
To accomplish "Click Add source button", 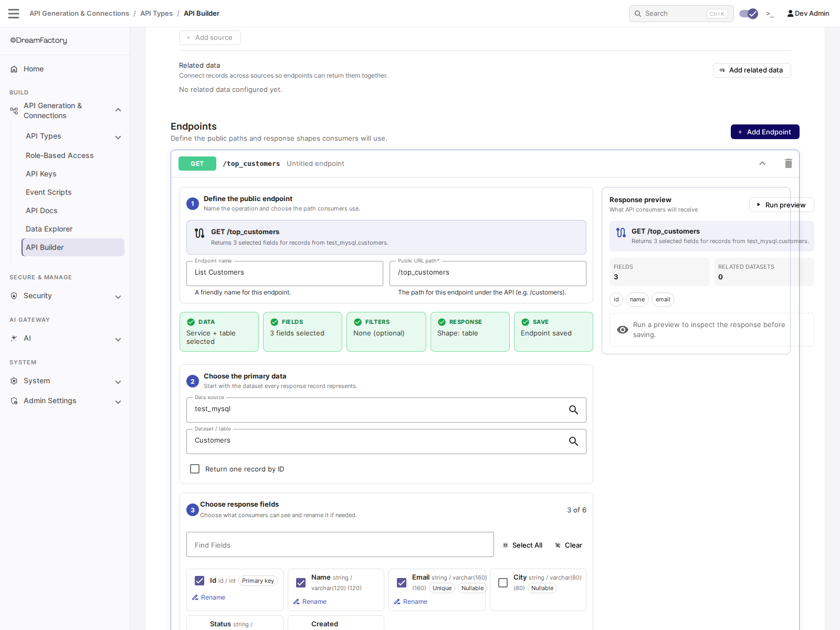I will pos(210,38).
